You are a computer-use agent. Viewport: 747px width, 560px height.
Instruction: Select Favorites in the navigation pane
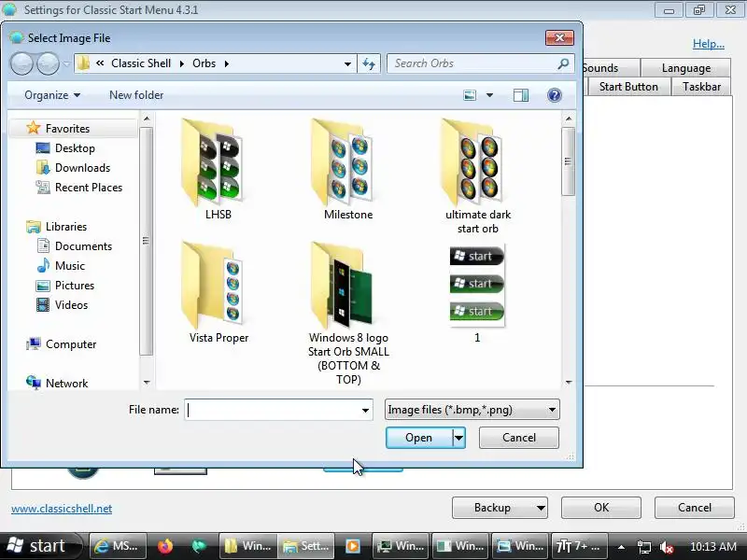tap(67, 129)
